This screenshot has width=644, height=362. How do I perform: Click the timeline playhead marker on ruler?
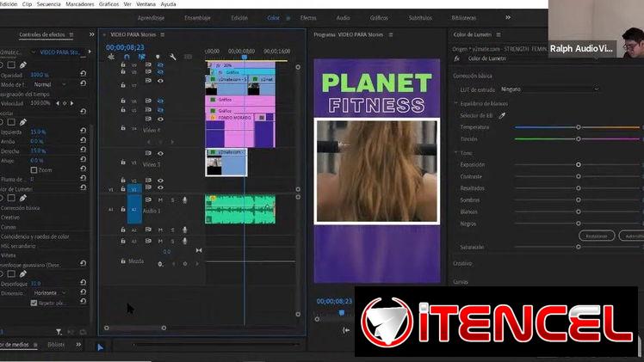245,57
